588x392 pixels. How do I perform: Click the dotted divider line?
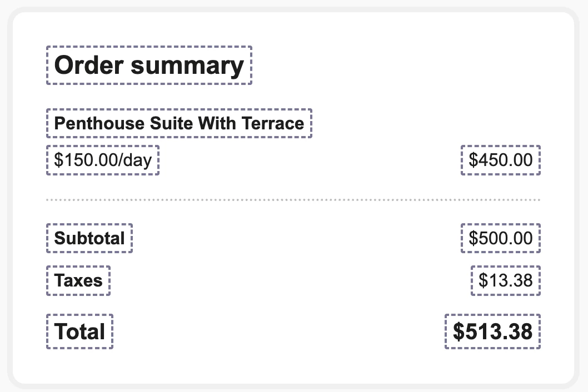click(x=293, y=199)
